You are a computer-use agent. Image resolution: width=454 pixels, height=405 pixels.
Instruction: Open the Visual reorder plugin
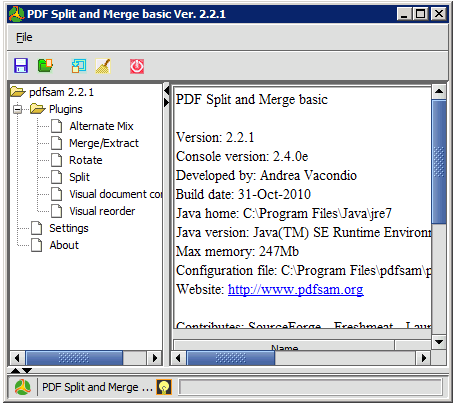click(x=102, y=211)
